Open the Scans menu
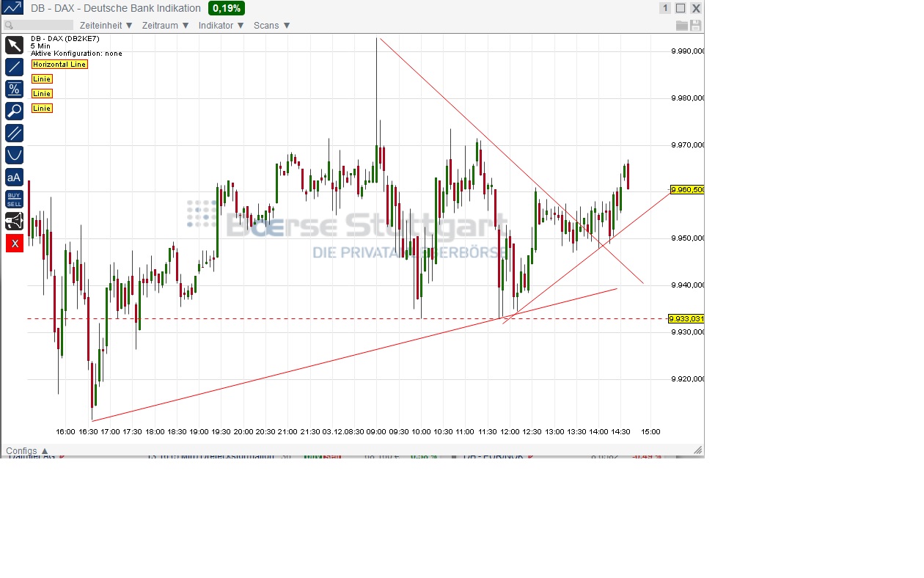The height and width of the screenshot is (578, 924). pos(268,24)
